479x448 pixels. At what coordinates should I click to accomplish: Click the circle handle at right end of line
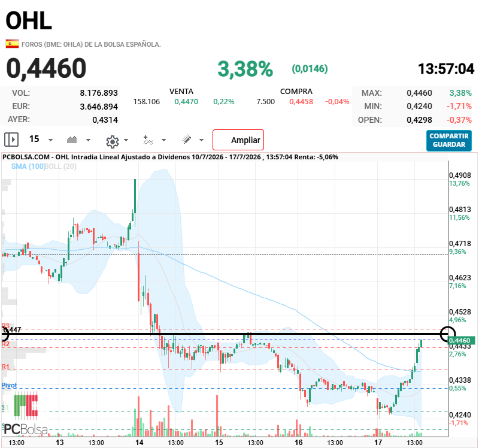coord(447,334)
